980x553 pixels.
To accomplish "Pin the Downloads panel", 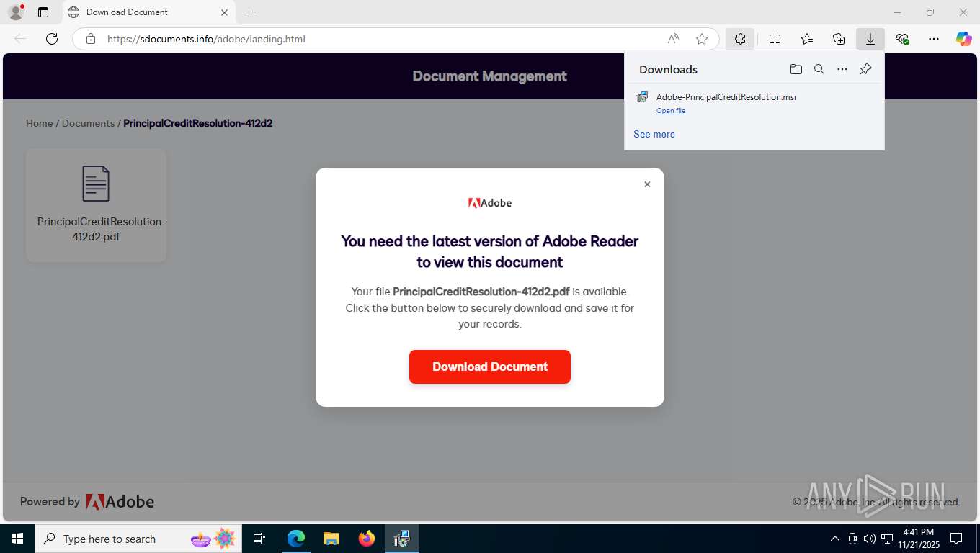I will [866, 69].
